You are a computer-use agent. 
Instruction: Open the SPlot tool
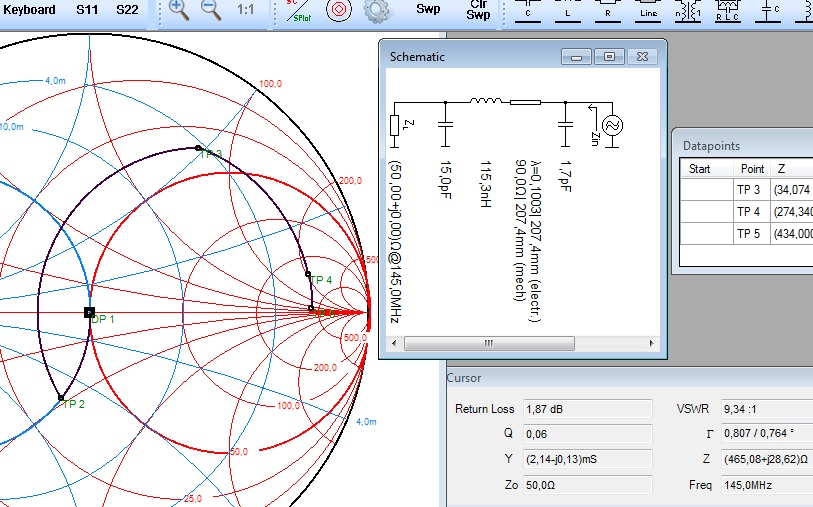299,11
